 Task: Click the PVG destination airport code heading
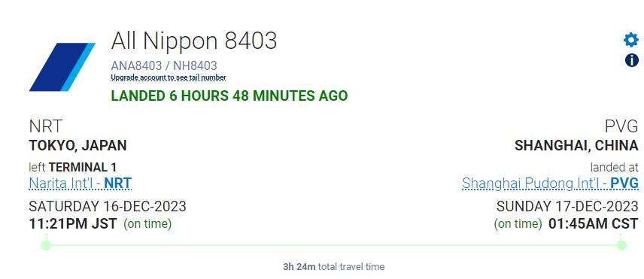(x=622, y=126)
